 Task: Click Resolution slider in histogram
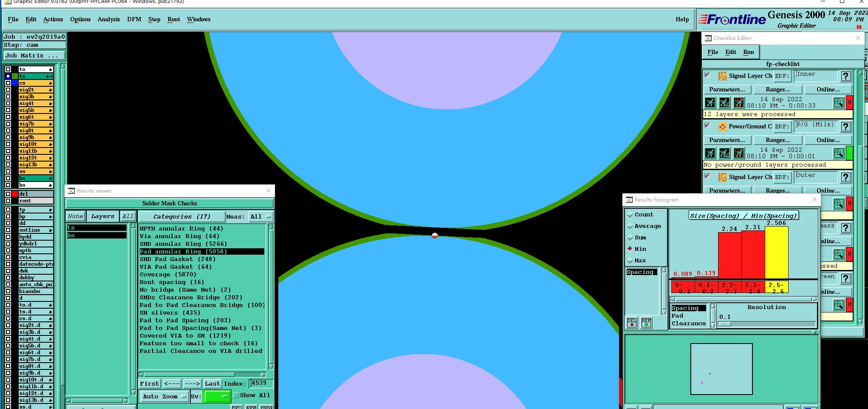click(x=766, y=324)
